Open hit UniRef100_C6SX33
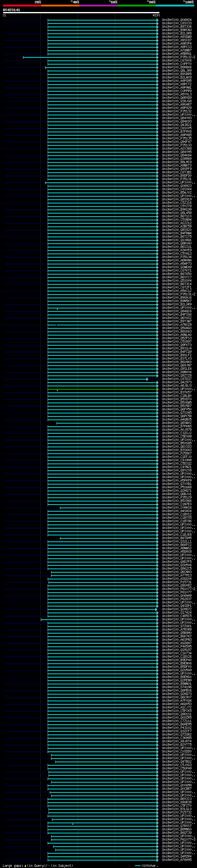This screenshot has width=197, height=868. point(177,23)
